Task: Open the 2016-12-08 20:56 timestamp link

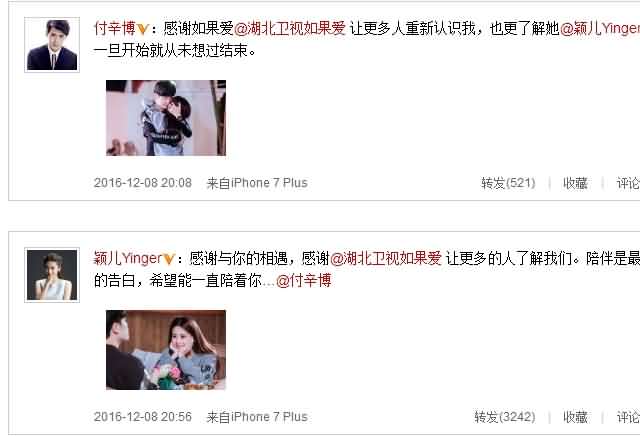Action: 143,416
